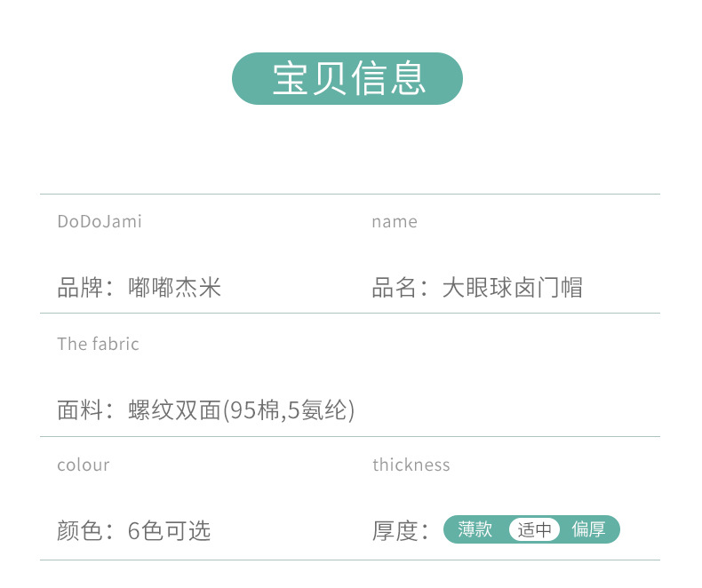
Task: Click the 6色可选 color text
Action: [x=169, y=531]
